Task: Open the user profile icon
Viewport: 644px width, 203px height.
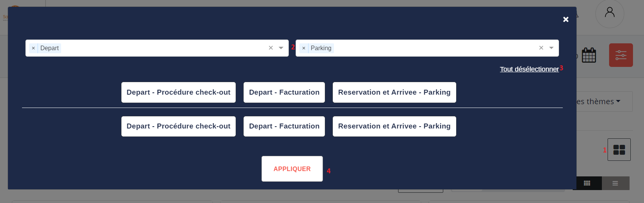Action: pos(609,13)
